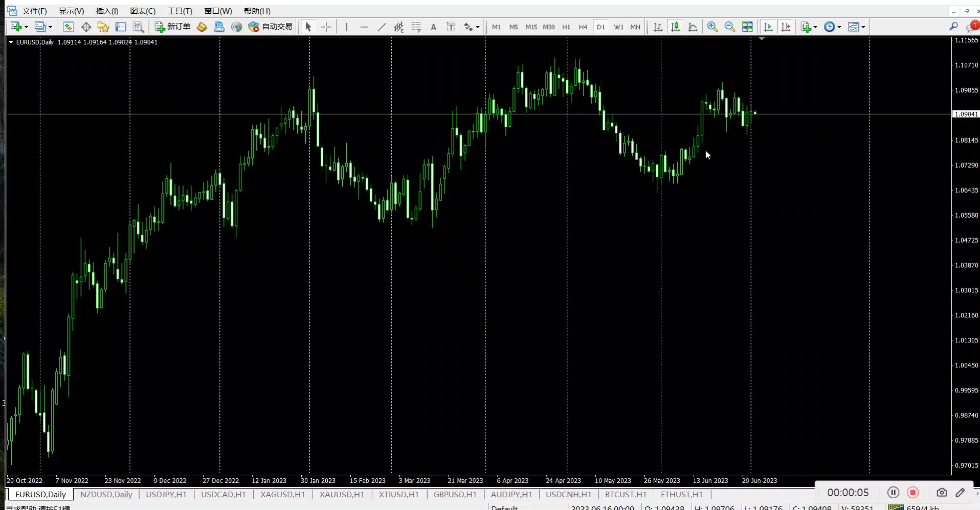Viewport: 980px width, 510px height.
Task: Open the Data Window crosshair-circle icon
Action: [x=86, y=27]
